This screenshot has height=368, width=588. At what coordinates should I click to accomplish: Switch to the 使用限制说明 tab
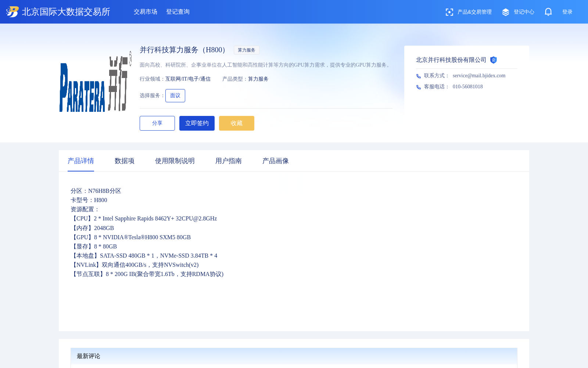click(x=175, y=161)
